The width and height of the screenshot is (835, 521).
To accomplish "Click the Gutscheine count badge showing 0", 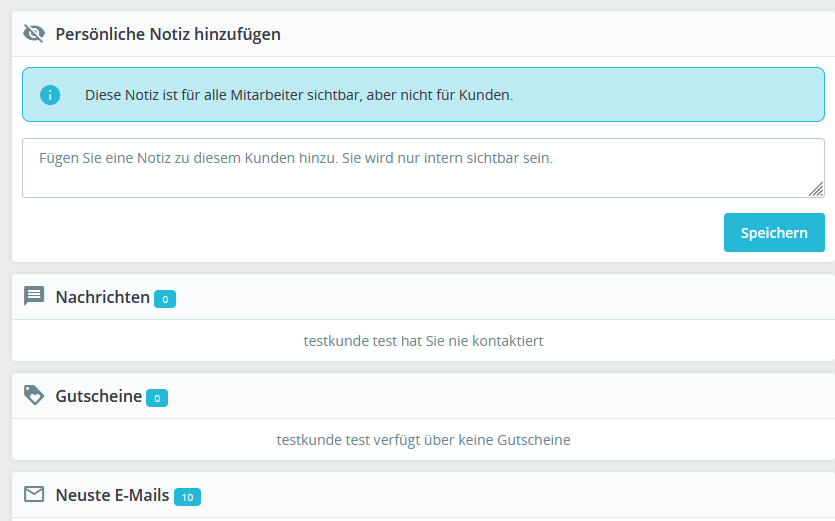I will pos(157,398).
